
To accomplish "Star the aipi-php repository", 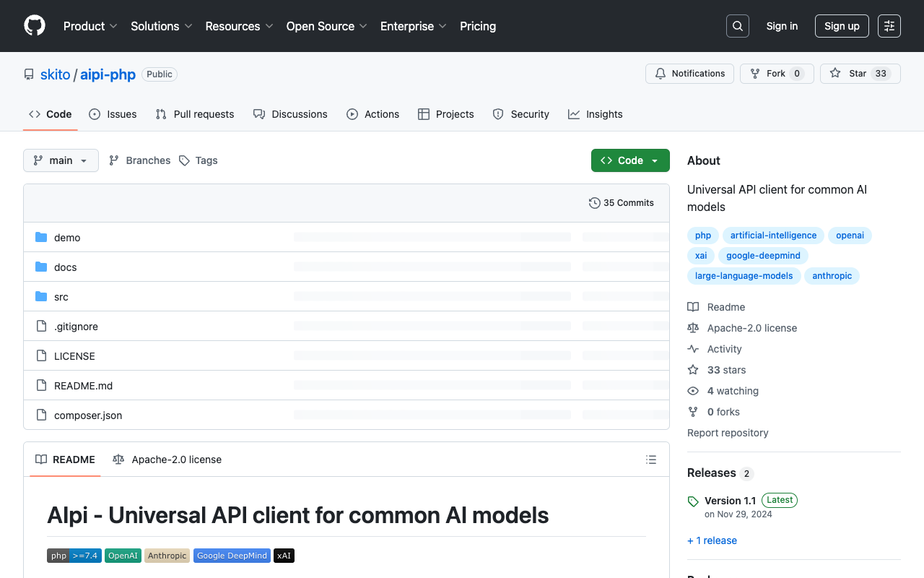I will (860, 73).
